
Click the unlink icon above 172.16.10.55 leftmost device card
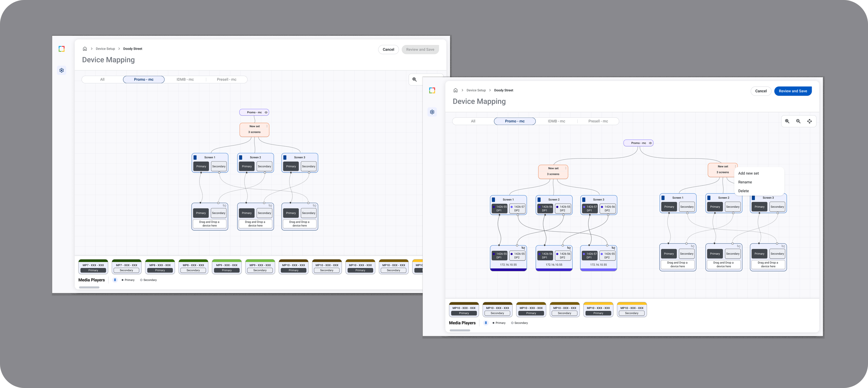(523, 248)
